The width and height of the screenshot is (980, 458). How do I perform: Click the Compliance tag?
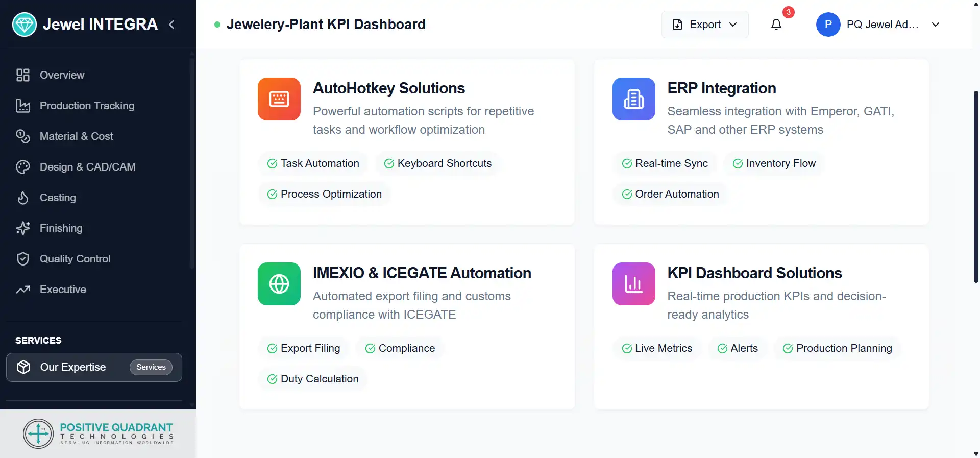(400, 348)
